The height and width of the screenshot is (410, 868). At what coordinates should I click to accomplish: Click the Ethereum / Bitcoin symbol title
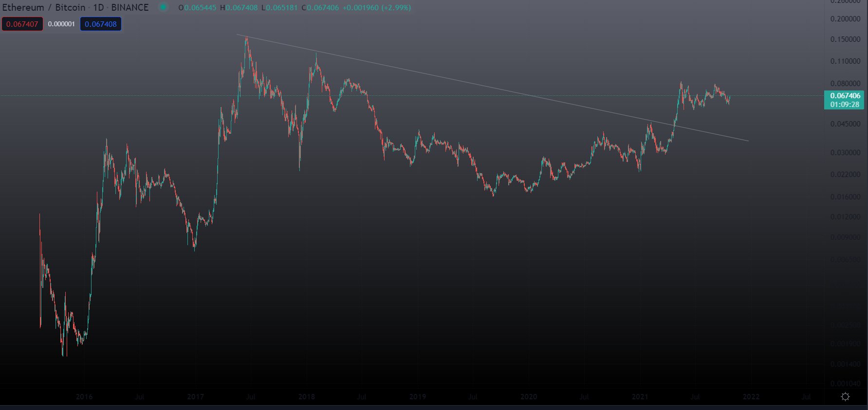click(x=44, y=7)
